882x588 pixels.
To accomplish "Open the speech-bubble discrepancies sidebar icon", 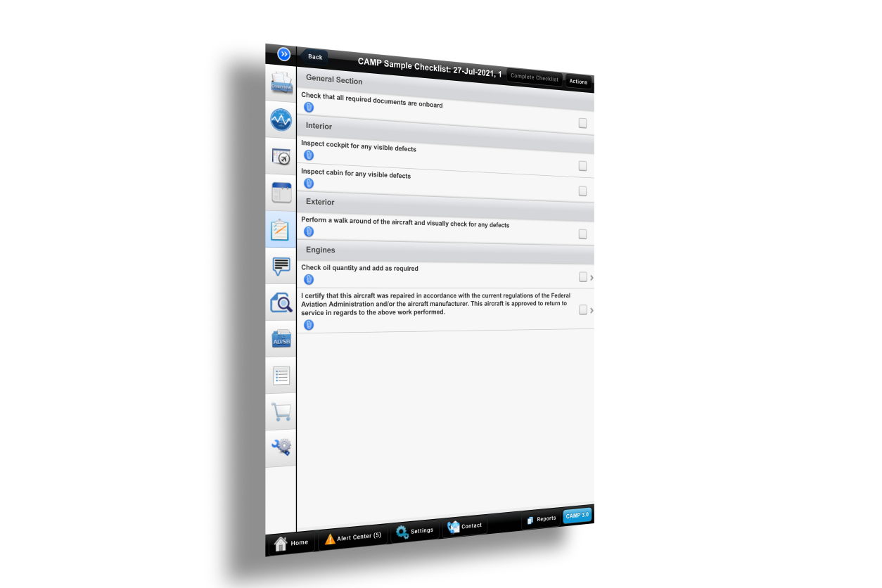I will pyautogui.click(x=281, y=266).
